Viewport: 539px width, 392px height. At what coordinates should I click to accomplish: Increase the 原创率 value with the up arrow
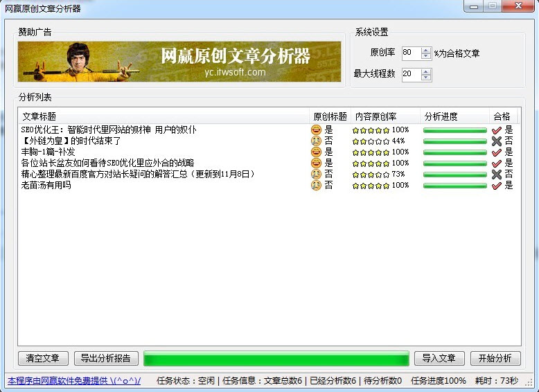click(x=426, y=50)
